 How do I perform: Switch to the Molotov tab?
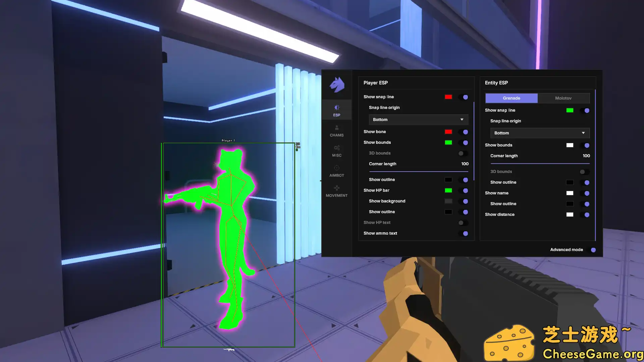(x=563, y=98)
